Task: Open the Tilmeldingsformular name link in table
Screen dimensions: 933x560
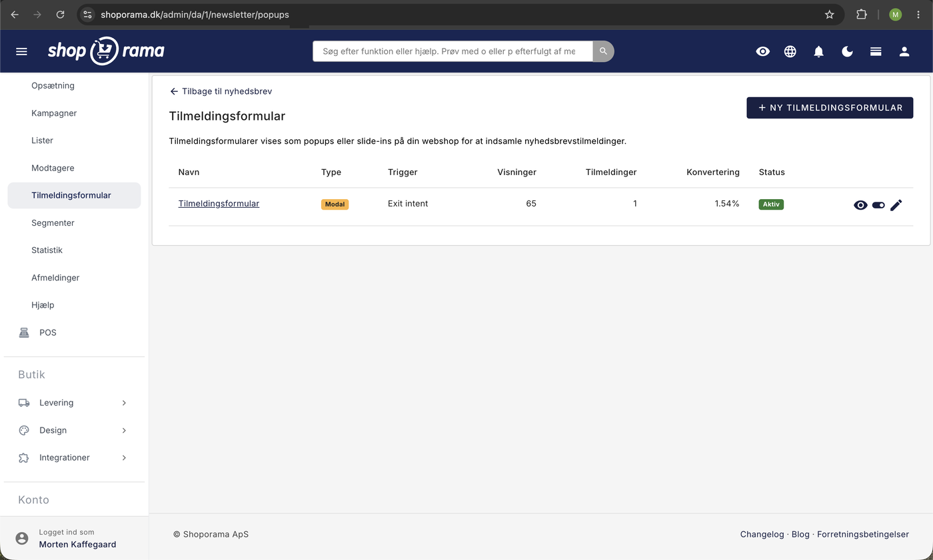Action: click(x=219, y=204)
